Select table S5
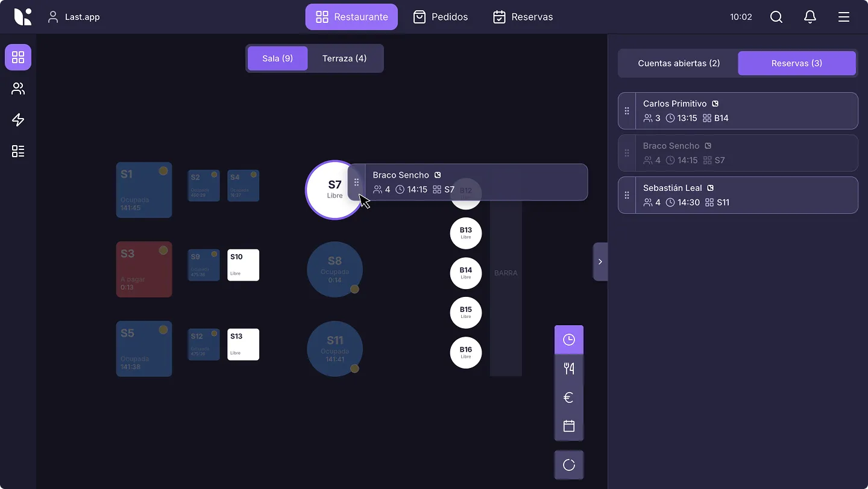 coord(144,349)
